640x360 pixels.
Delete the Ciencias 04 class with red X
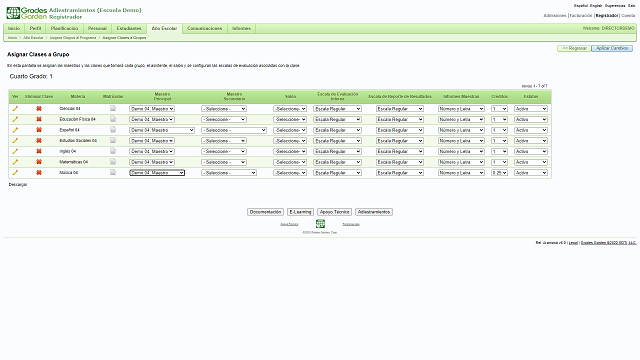[39, 109]
